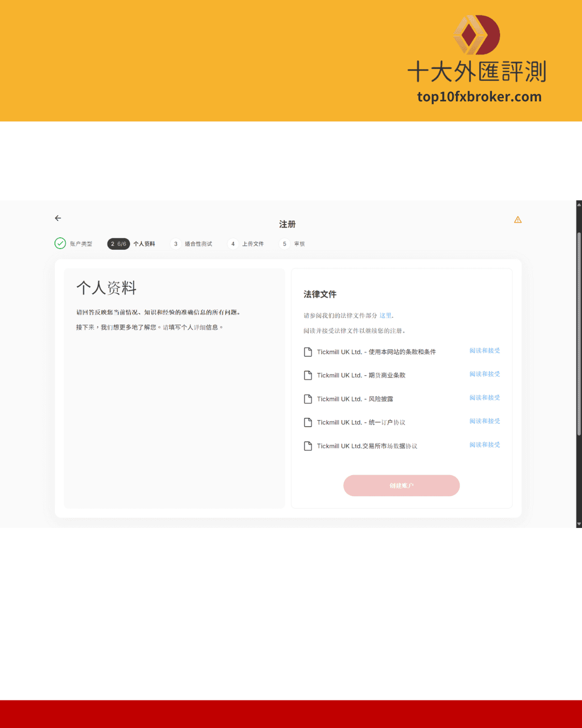Click 阅读和接受 for 交易所市场数据协议
Screen dimensions: 582x728
click(x=484, y=444)
